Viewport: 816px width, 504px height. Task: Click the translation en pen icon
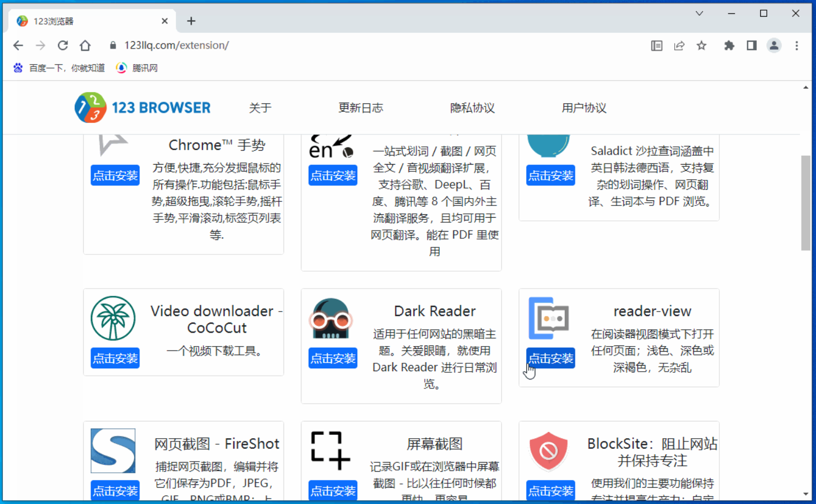coord(331,146)
